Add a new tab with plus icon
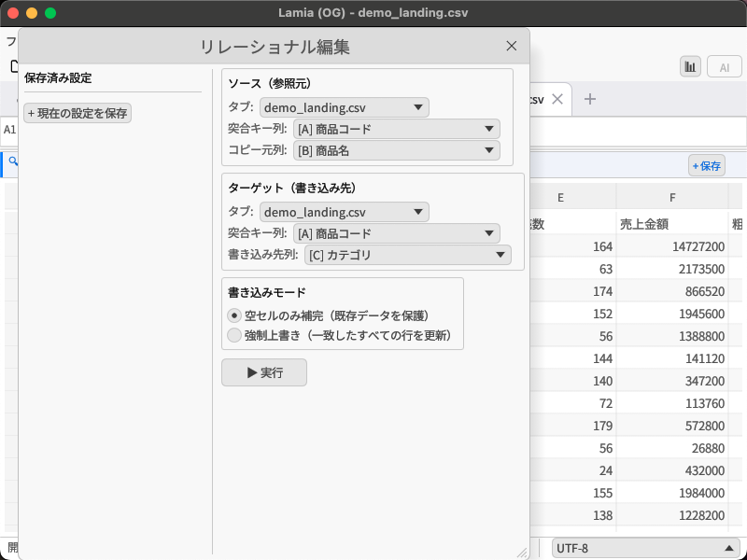Image resolution: width=747 pixels, height=560 pixels. 590,99
